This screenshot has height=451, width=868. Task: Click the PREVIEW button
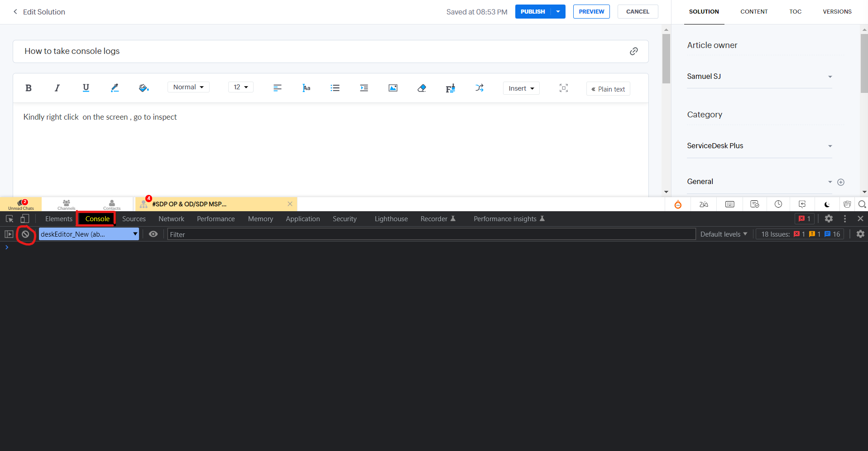[591, 12]
